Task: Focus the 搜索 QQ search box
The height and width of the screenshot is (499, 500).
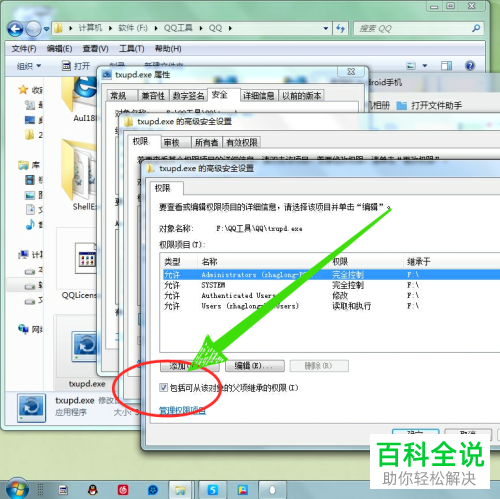Action: coord(413,29)
